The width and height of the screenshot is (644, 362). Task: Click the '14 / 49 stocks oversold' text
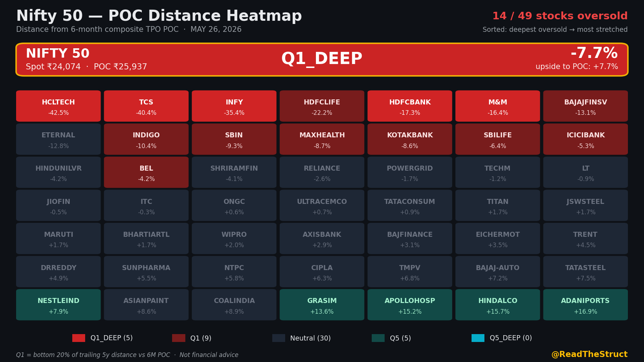coord(560,16)
